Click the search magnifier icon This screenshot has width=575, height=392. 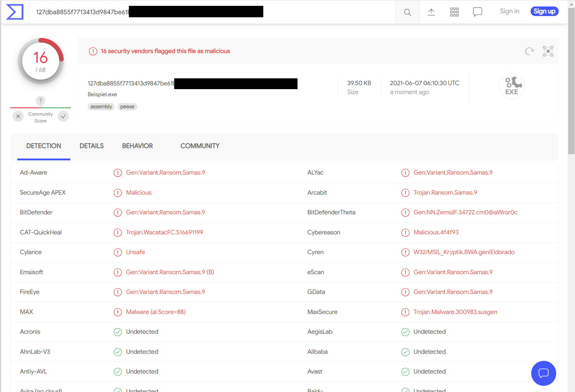click(x=407, y=12)
